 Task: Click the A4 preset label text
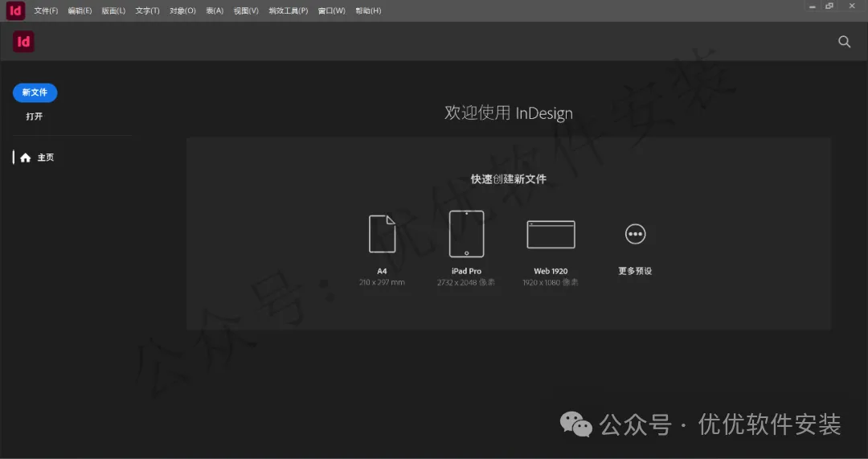(x=382, y=272)
